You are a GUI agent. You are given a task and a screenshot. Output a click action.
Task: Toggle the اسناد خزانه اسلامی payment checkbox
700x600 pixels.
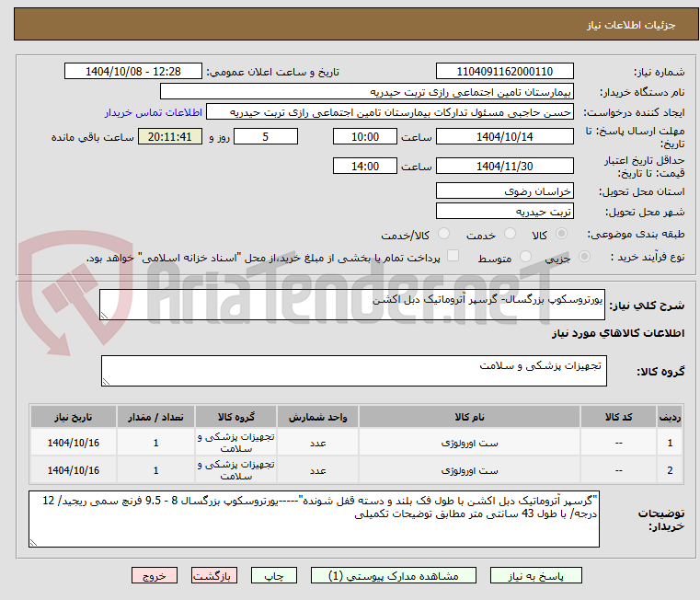point(453,256)
